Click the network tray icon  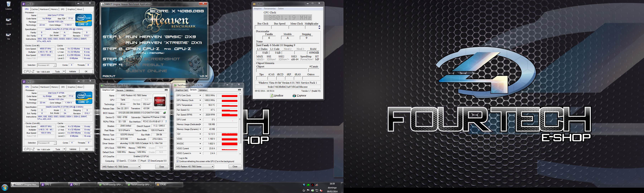pos(317,190)
